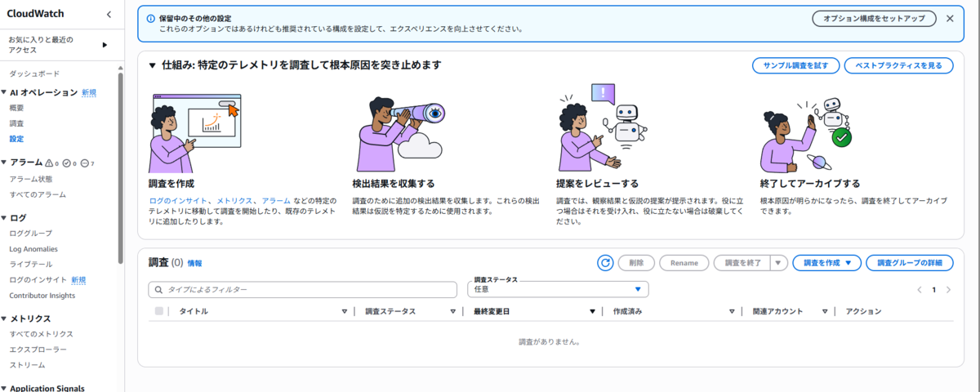The width and height of the screenshot is (980, 392).
Task: Open ログのインサイト in sidebar
Action: [x=38, y=280]
